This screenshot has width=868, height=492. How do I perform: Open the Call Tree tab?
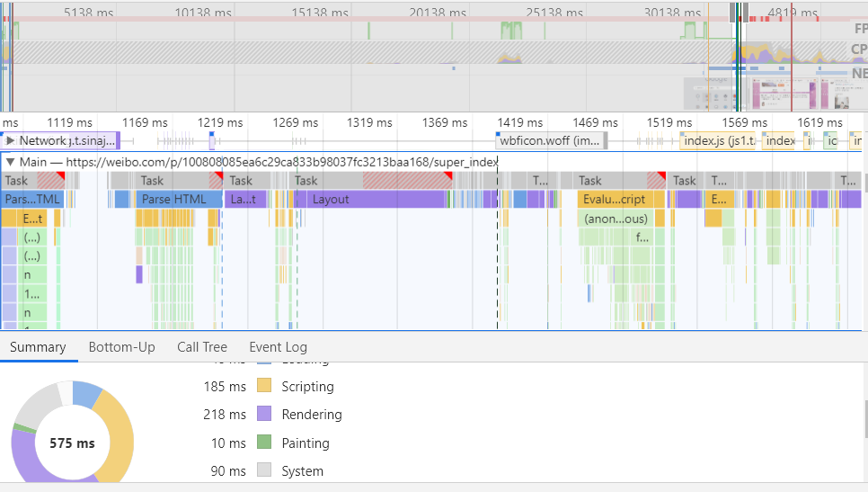(x=202, y=347)
